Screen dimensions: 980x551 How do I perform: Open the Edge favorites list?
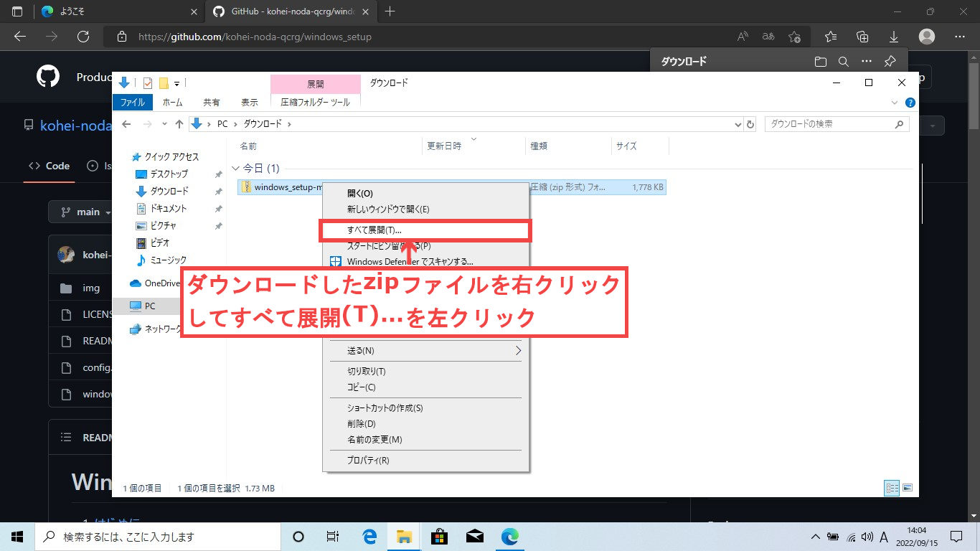coord(831,37)
